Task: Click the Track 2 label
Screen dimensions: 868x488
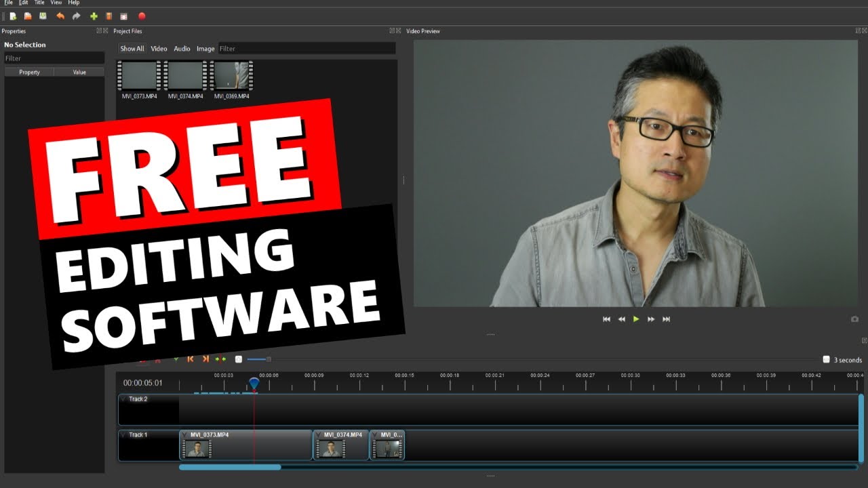Action: [x=138, y=399]
